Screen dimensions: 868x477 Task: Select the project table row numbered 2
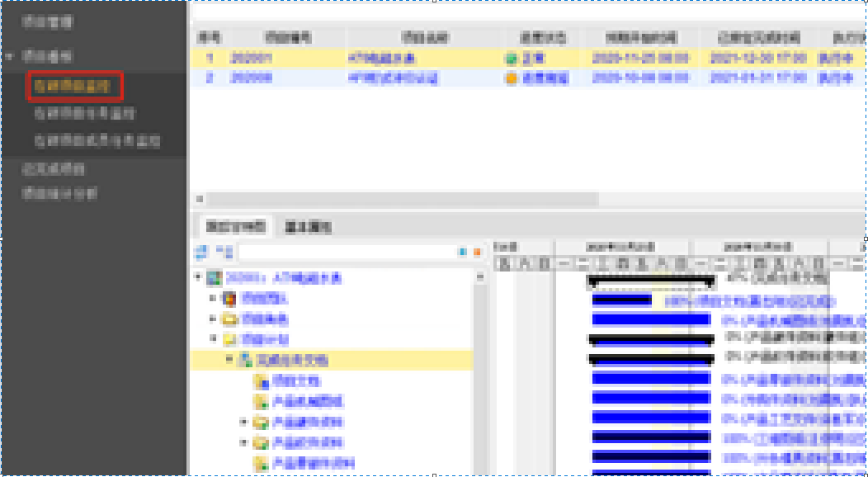coord(529,78)
